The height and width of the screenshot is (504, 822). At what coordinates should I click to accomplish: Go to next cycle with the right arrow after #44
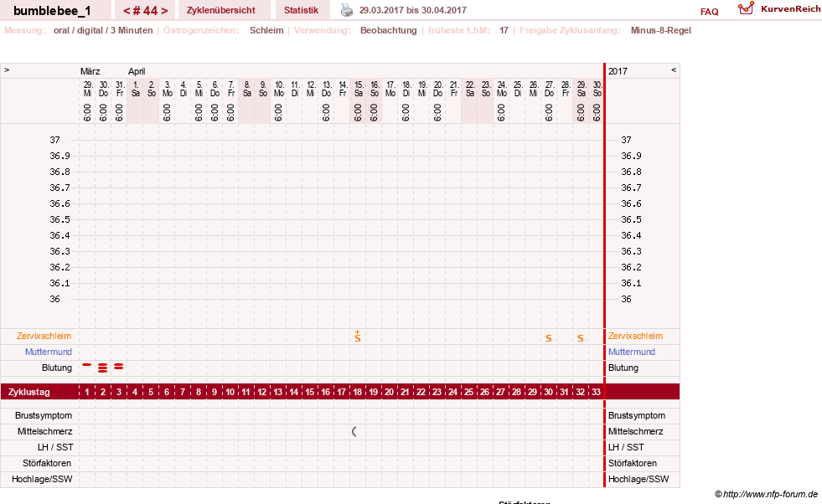point(164,11)
